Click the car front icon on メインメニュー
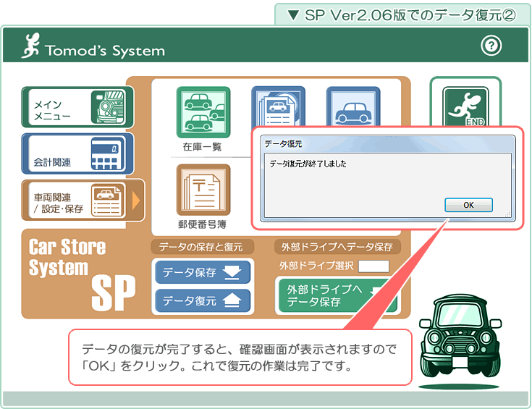This screenshot has width=532, height=409. coord(108,107)
